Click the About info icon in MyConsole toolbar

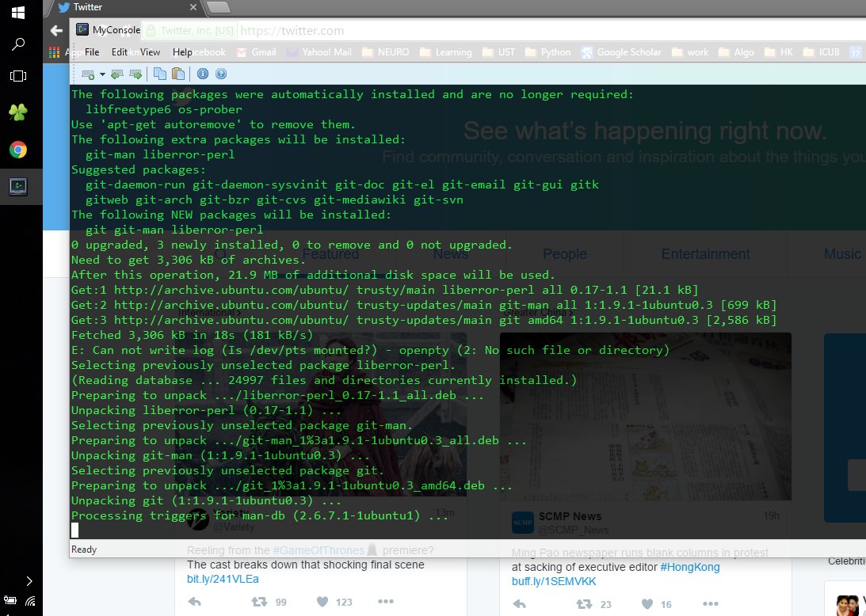[203, 74]
